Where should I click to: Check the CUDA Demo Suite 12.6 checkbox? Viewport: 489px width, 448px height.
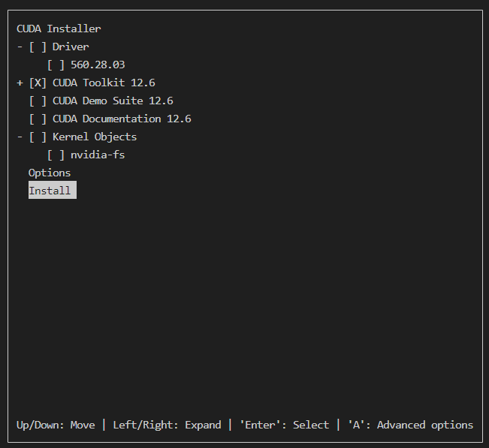(38, 101)
